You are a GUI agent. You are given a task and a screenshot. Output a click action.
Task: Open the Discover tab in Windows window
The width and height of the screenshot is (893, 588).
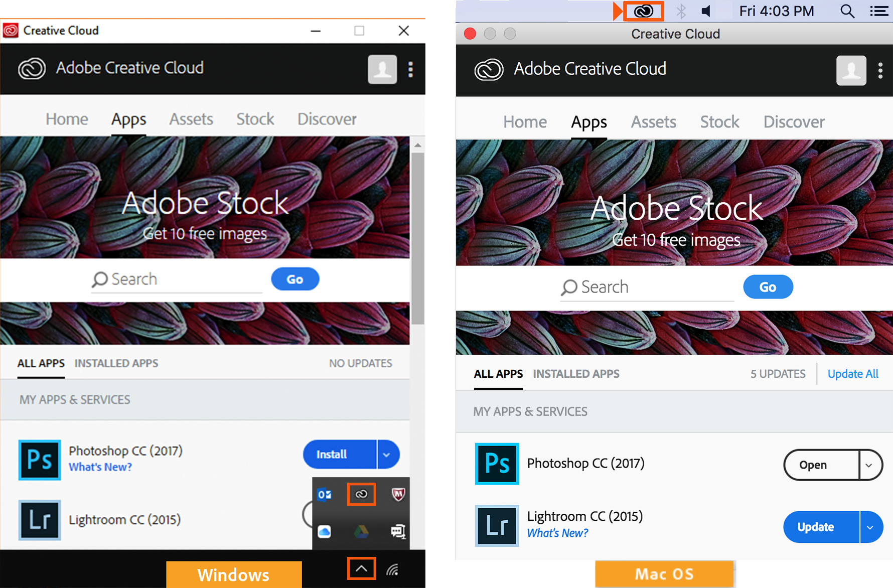327,119
